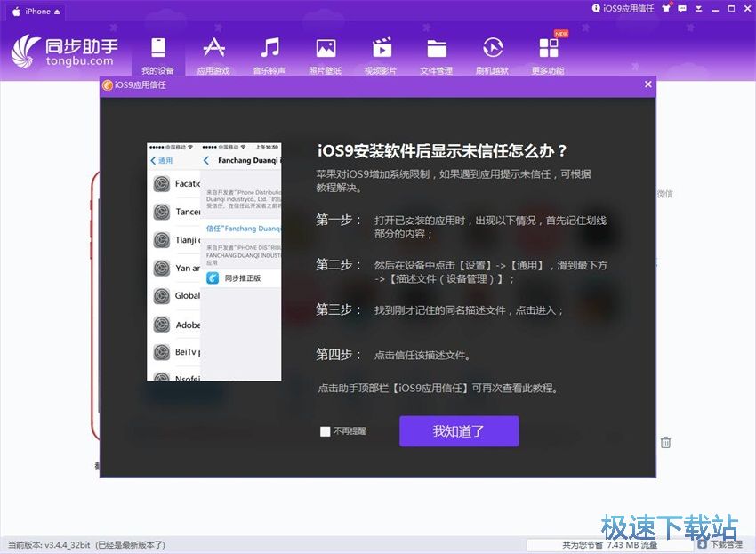Open the 我的设备 (My Device) tab
Viewport: 756px width, 554px height.
[x=157, y=55]
